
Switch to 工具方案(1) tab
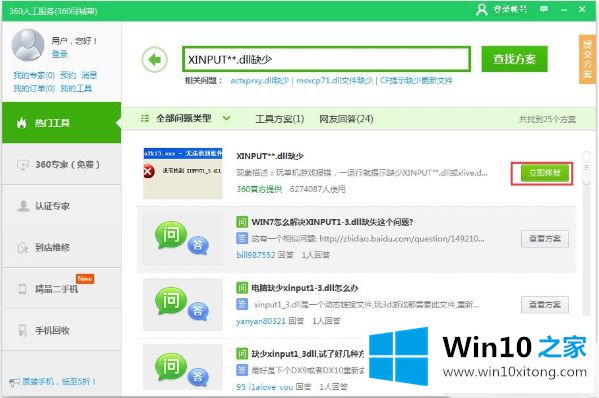coord(280,119)
